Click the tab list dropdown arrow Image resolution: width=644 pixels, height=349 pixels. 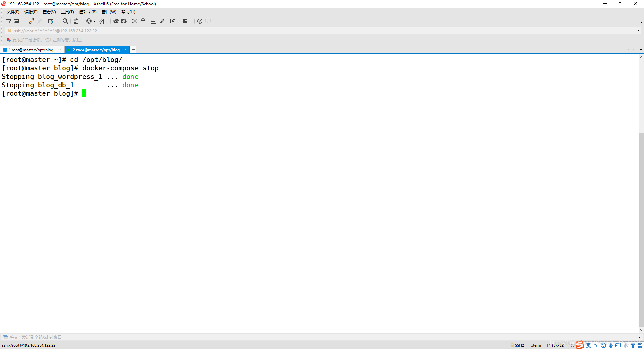point(641,50)
